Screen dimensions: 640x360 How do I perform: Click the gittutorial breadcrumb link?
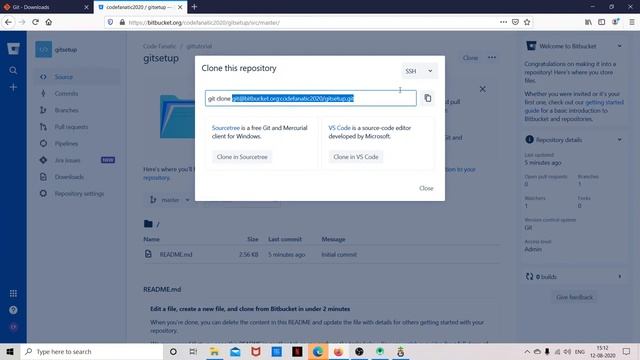click(199, 46)
